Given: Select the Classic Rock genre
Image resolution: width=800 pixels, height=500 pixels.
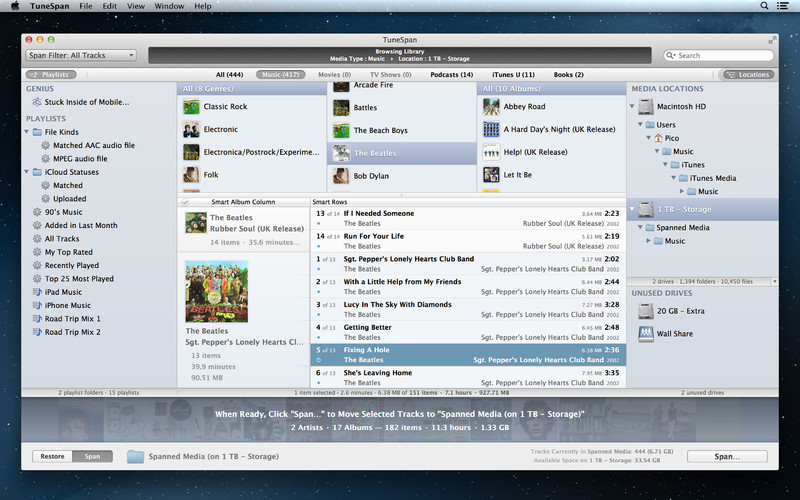Looking at the screenshot, I should tap(252, 107).
